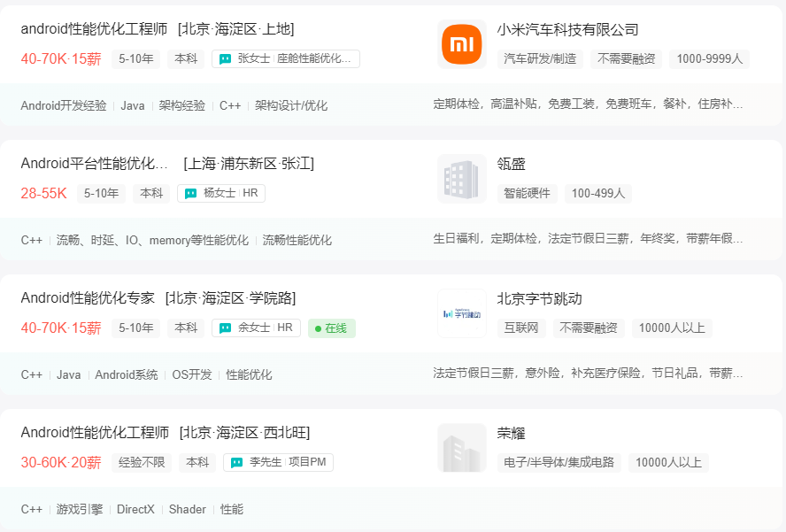Chat with 余女士 HR
The image size is (786, 532).
coord(256,328)
